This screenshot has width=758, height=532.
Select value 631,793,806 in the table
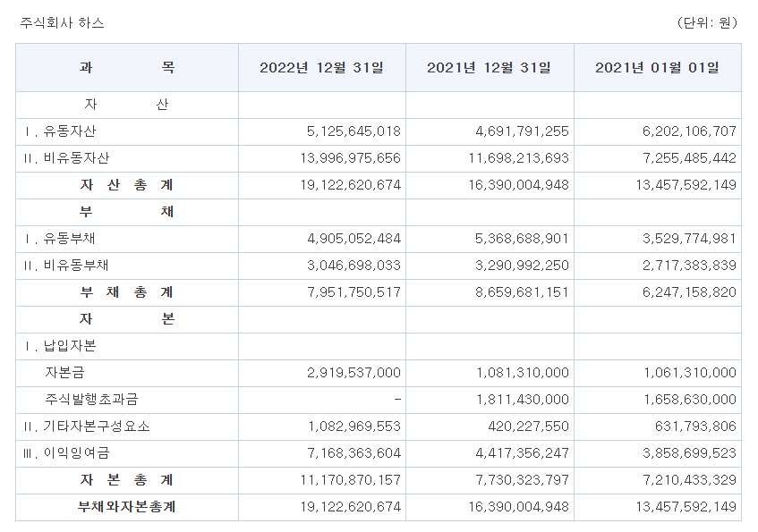(695, 426)
